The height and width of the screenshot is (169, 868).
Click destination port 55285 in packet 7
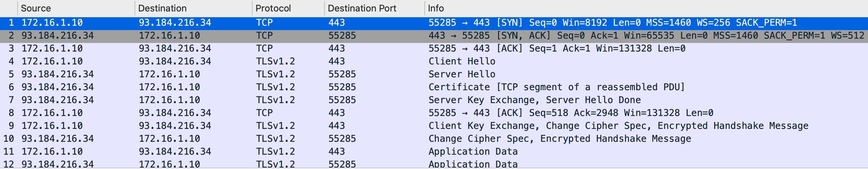pos(342,100)
